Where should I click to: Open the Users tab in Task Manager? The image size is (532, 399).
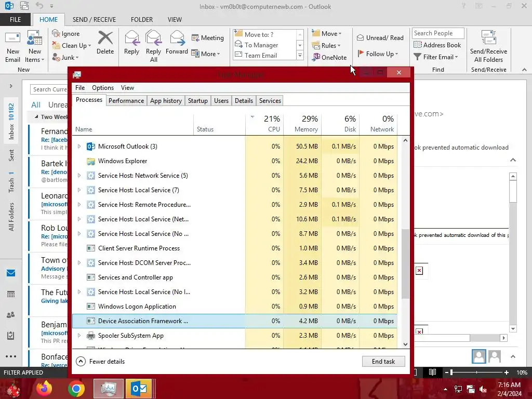[x=221, y=101]
